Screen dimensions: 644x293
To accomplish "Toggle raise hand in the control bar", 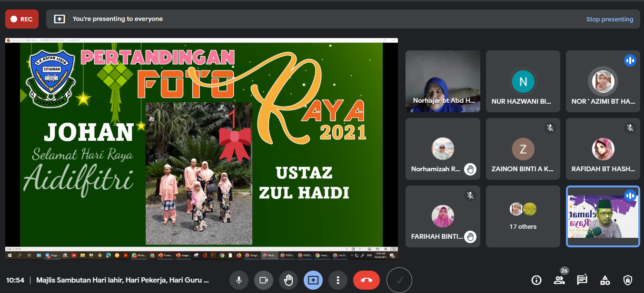I will point(288,280).
